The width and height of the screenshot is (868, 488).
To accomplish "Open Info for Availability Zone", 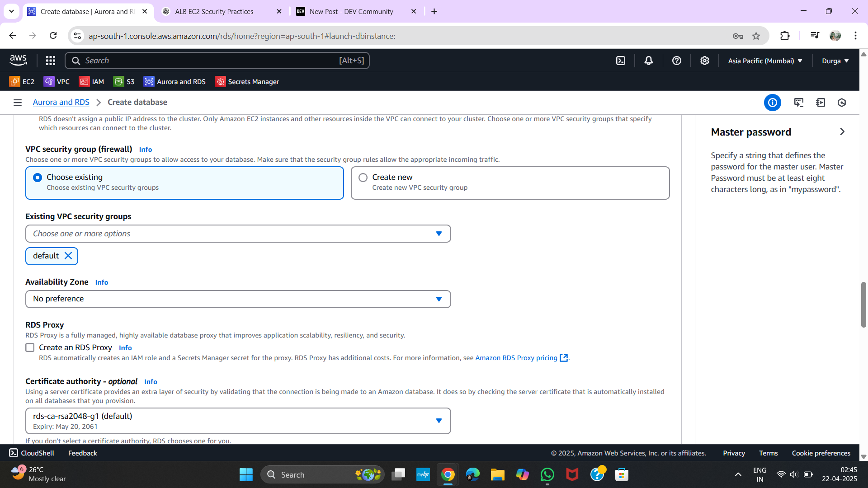I will click(102, 282).
